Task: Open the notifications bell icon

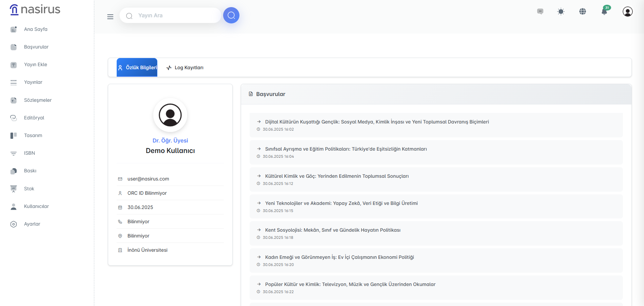Action: click(x=604, y=12)
